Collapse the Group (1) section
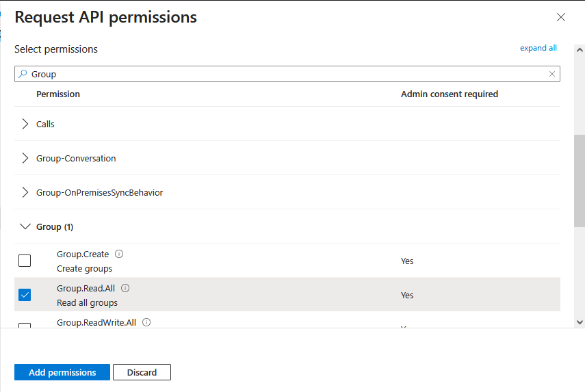 [x=25, y=226]
